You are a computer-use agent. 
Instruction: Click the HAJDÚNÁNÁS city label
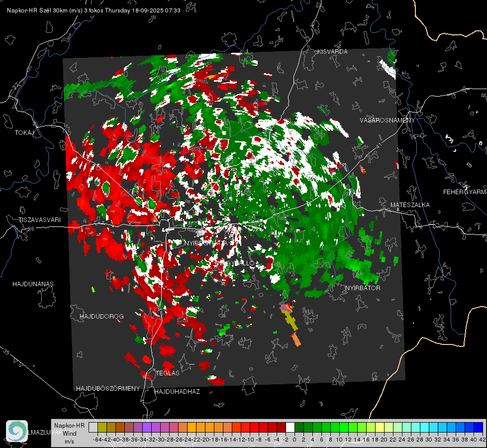pyautogui.click(x=33, y=284)
